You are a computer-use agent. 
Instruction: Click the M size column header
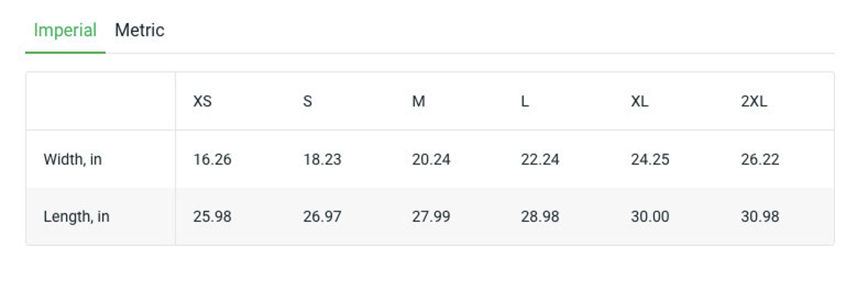[419, 101]
